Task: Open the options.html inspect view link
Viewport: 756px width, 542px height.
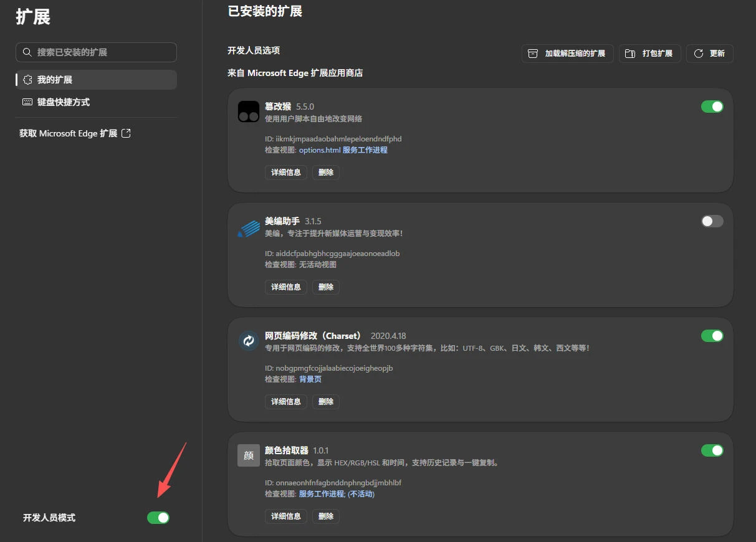Action: pyautogui.click(x=320, y=150)
